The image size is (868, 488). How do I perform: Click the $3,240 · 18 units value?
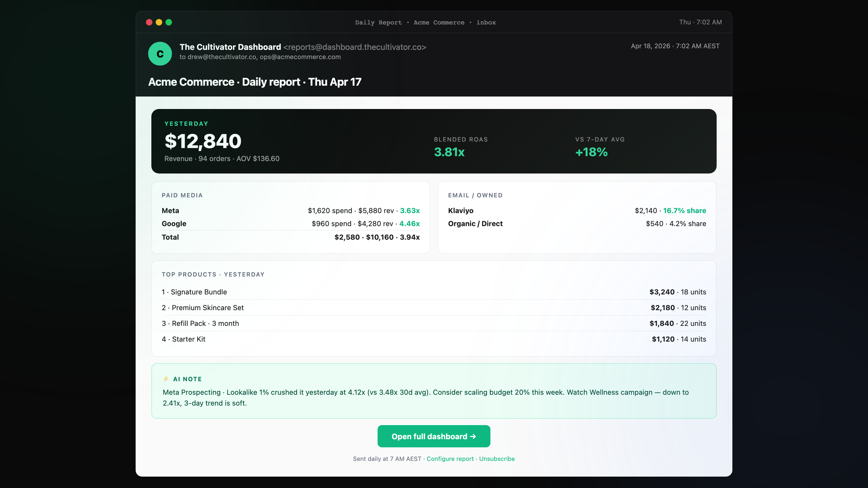click(678, 292)
